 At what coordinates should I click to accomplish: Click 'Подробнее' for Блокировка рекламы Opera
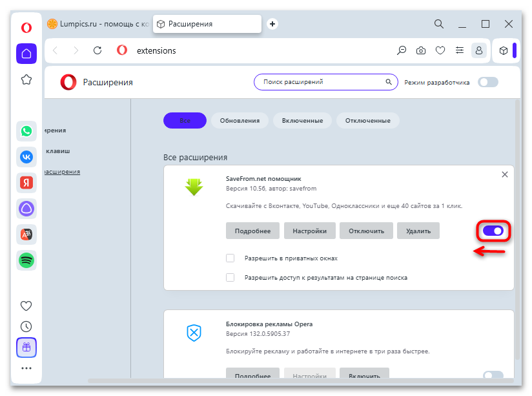point(253,373)
